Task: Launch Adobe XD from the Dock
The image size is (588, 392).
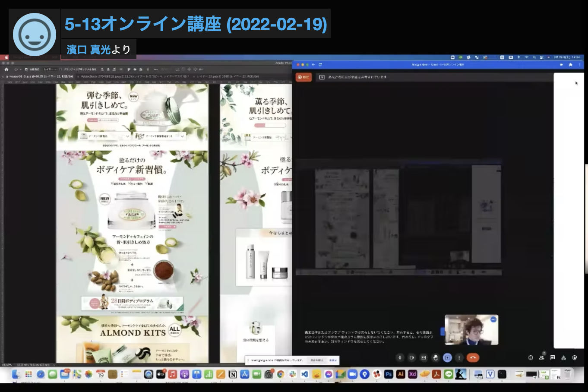Action: click(x=412, y=374)
